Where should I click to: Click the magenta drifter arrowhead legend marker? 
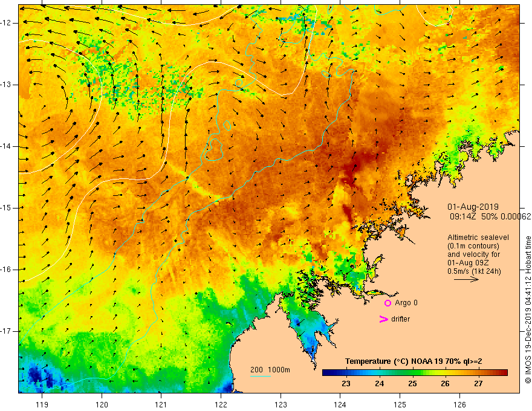coord(384,319)
